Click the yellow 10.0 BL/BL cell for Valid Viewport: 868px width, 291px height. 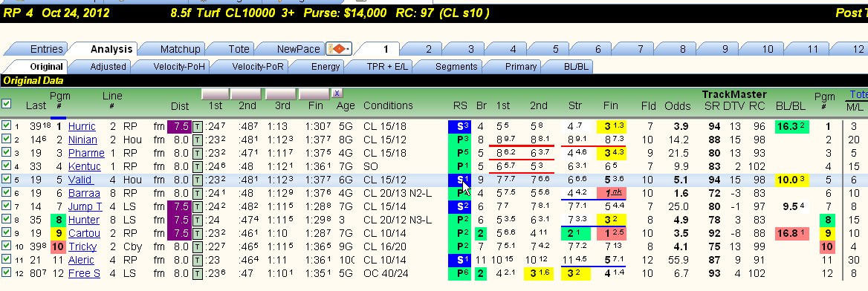click(791, 180)
